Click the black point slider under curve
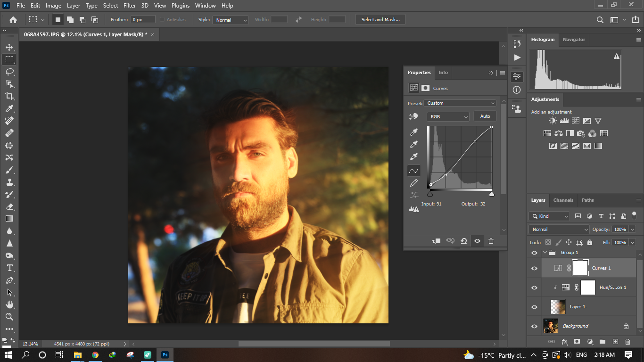 (x=430, y=194)
